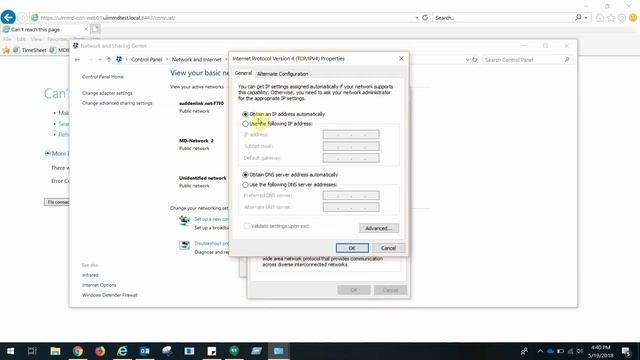This screenshot has height=360, width=640.
Task: Click the Search Control Panel field
Action: pyautogui.click(x=527, y=60)
